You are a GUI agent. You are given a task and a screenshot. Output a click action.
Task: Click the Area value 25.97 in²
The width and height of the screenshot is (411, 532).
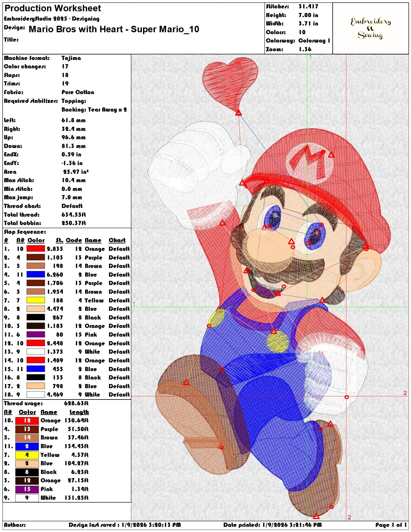click(76, 172)
